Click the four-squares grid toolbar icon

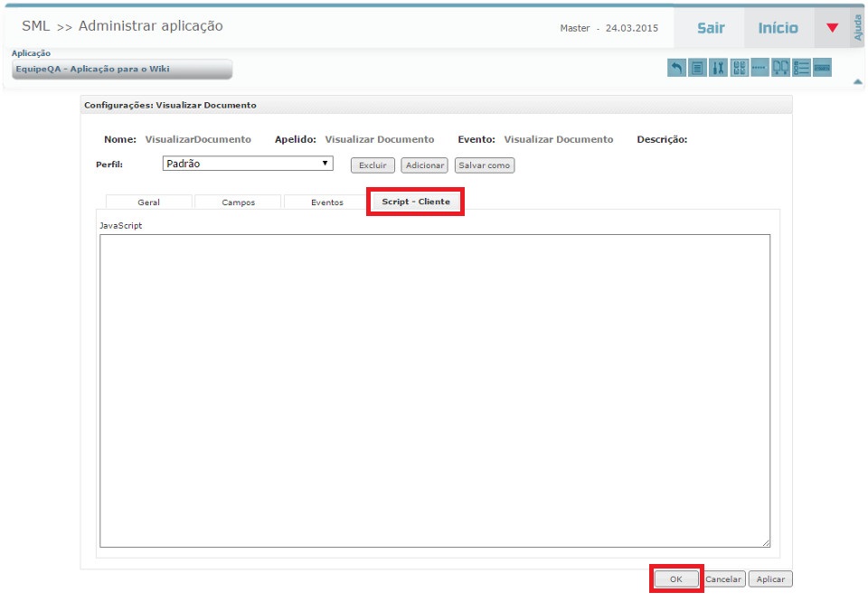click(739, 68)
